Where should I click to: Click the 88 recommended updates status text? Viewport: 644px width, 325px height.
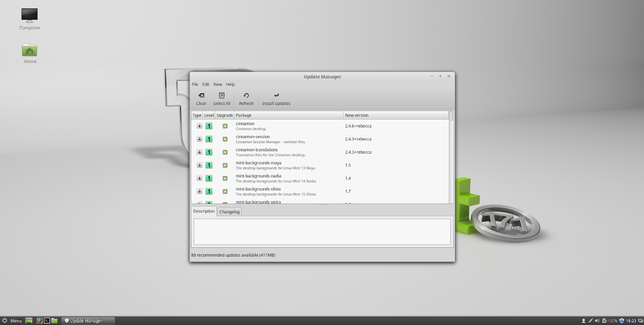(x=233, y=255)
